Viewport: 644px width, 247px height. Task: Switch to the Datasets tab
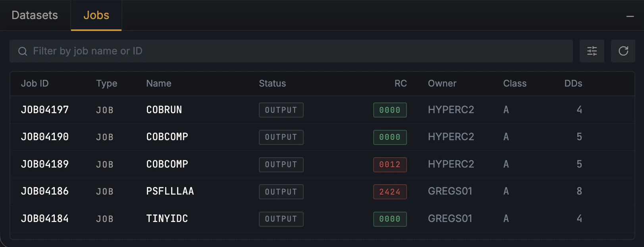pyautogui.click(x=35, y=15)
